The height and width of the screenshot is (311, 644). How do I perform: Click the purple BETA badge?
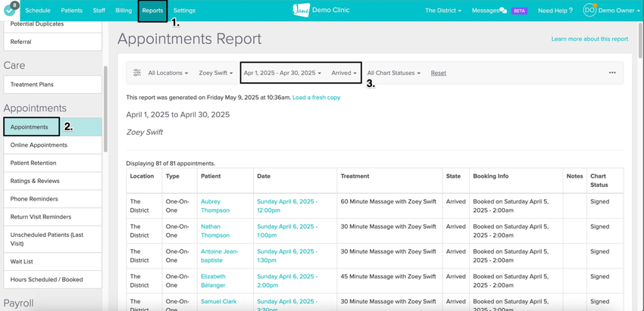pos(519,11)
